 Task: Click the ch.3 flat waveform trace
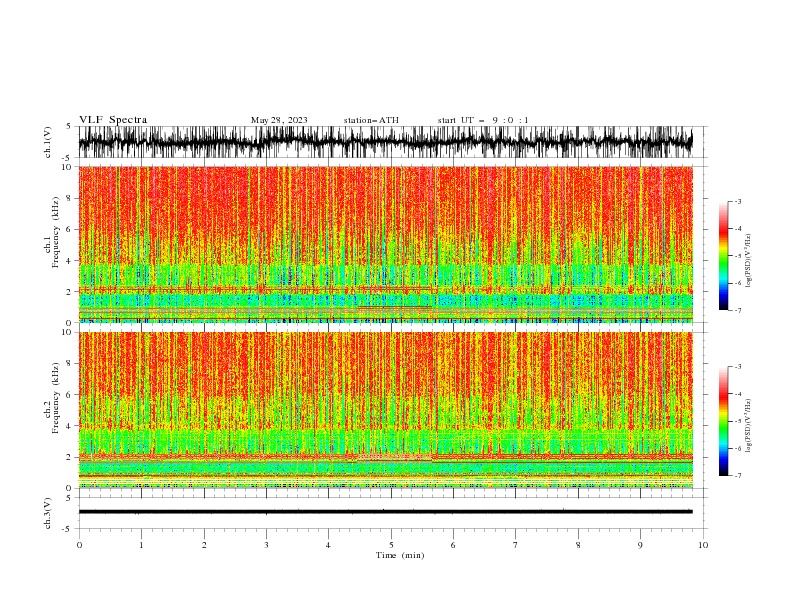point(385,512)
